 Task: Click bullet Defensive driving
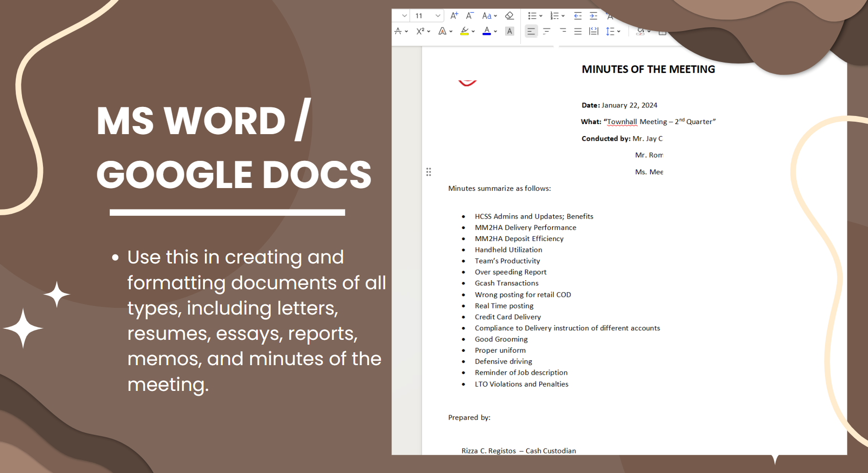point(503,361)
